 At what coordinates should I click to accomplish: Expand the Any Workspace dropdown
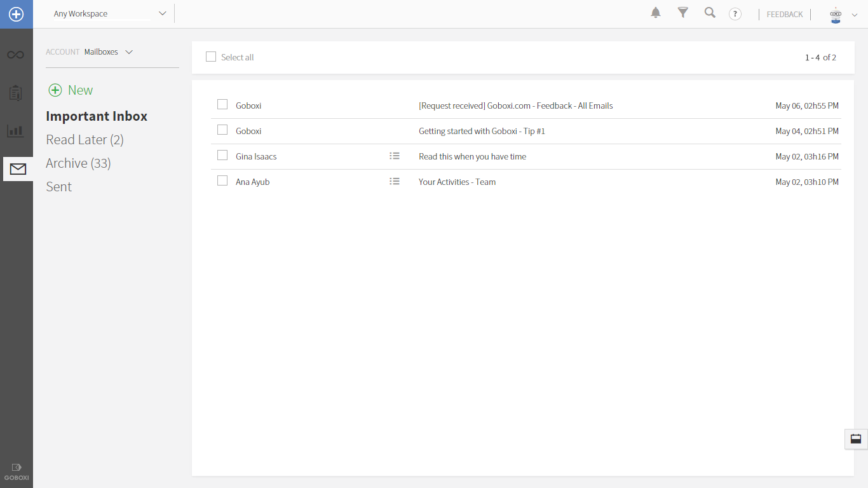[x=162, y=13]
